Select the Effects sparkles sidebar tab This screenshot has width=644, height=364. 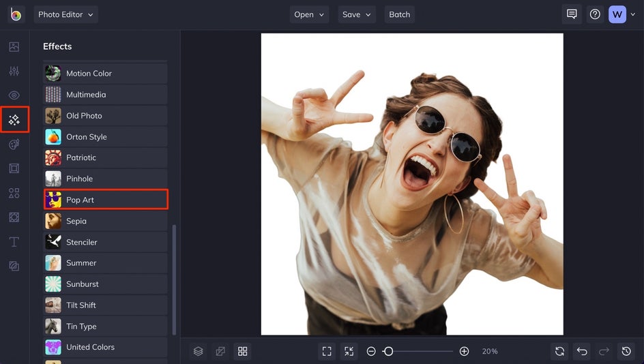(14, 119)
